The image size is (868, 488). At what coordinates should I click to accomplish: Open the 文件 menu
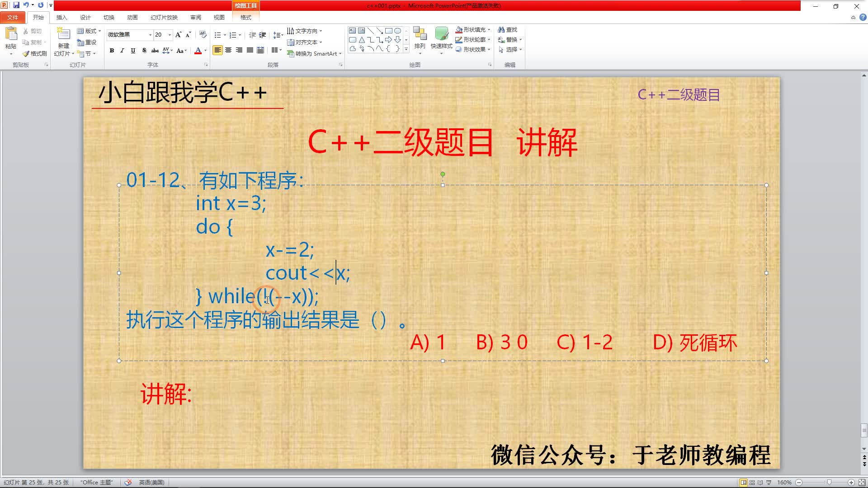click(13, 17)
